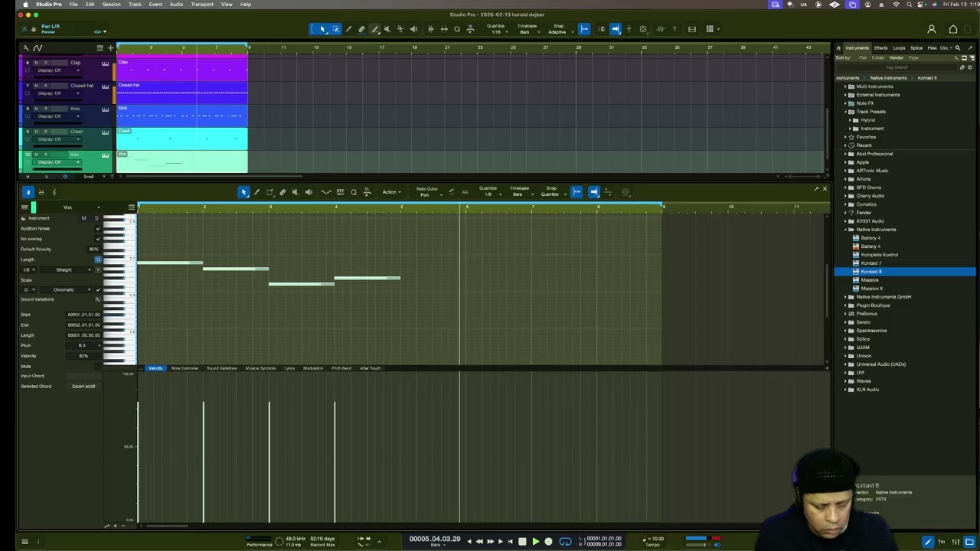
Task: Toggle Audition Notes checkbox
Action: [x=97, y=228]
